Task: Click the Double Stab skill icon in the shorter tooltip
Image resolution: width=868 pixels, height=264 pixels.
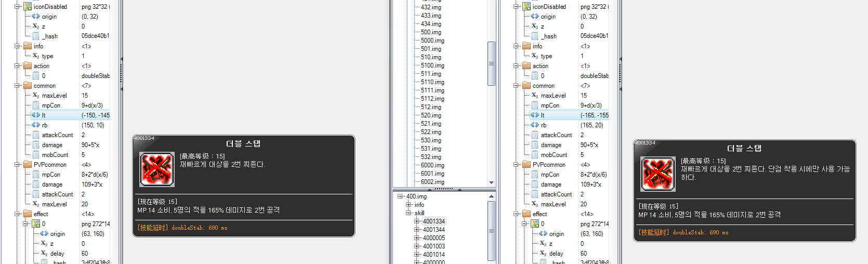Action: 157,170
